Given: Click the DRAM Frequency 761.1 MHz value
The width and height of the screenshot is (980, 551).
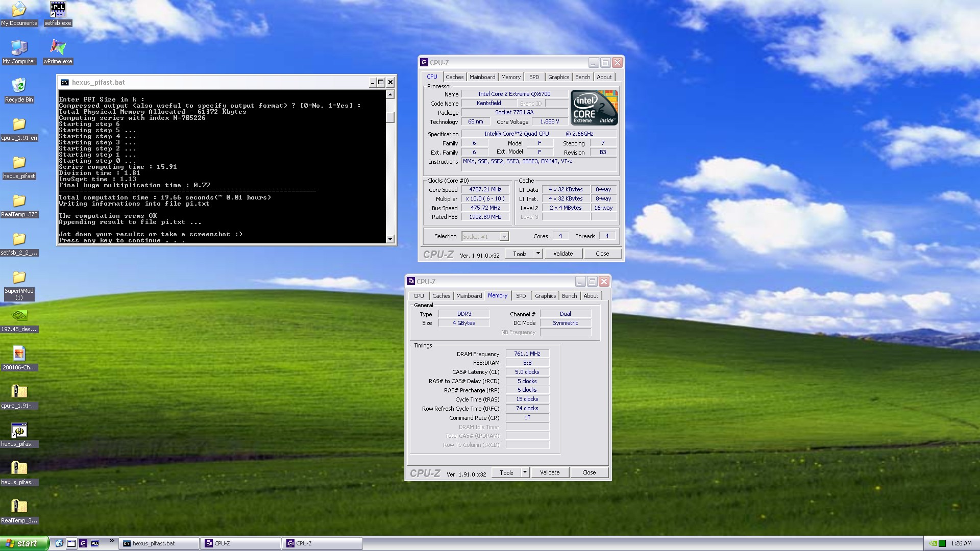Looking at the screenshot, I should pyautogui.click(x=527, y=354).
